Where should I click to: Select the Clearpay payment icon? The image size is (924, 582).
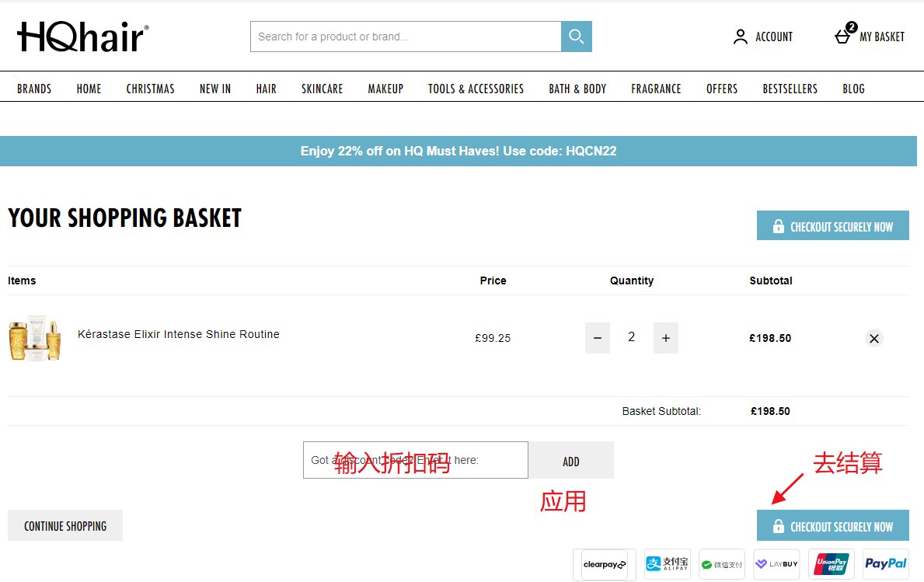coord(605,564)
